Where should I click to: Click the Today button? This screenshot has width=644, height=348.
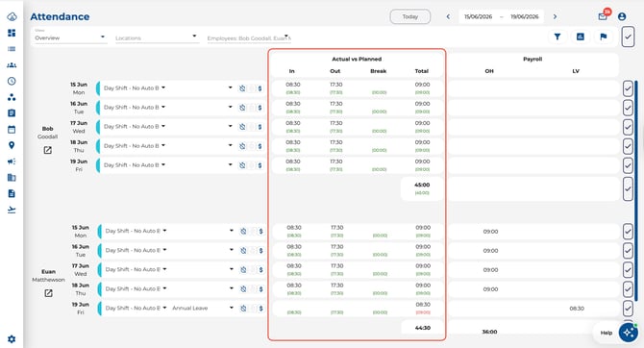tap(409, 16)
